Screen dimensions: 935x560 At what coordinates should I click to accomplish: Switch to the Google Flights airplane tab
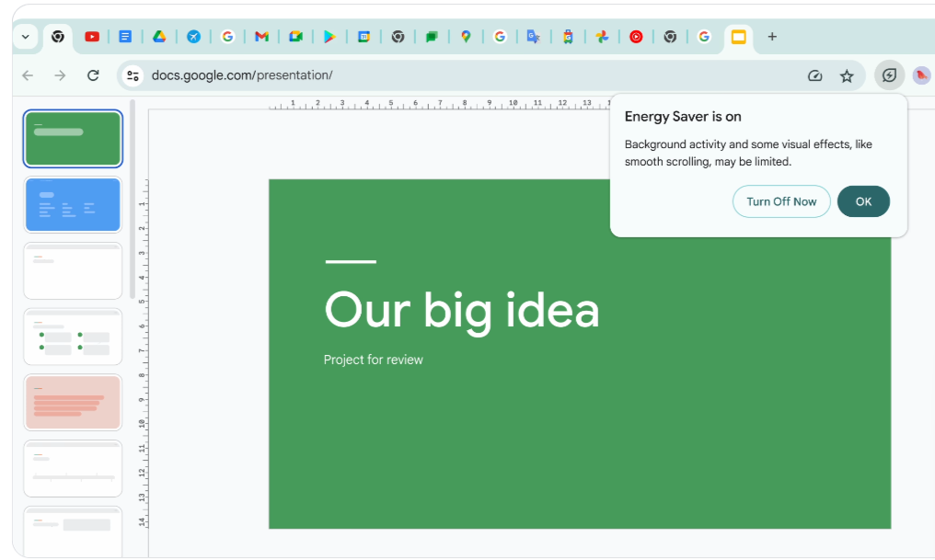193,37
